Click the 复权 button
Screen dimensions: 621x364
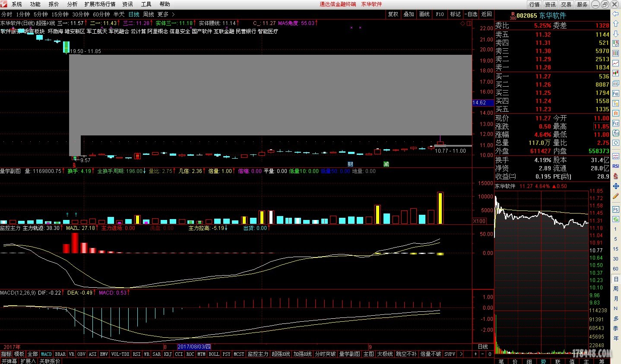393,14
